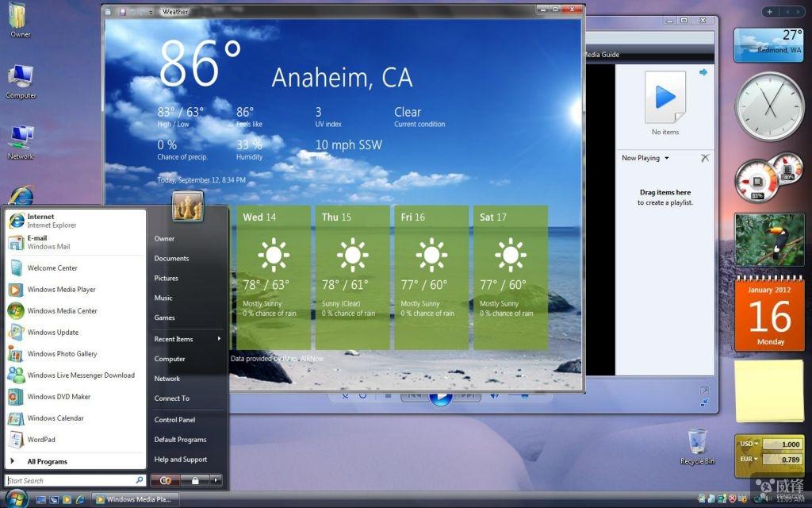The width and height of the screenshot is (812, 508).
Task: Click Switch between windows quick launch icon
Action: coord(54,500)
